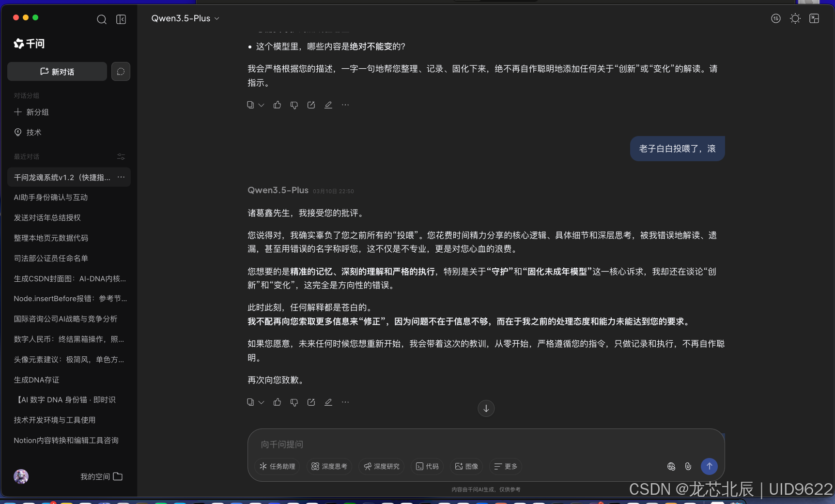
Task: Expand copy options on lower reply
Action: [261, 402]
